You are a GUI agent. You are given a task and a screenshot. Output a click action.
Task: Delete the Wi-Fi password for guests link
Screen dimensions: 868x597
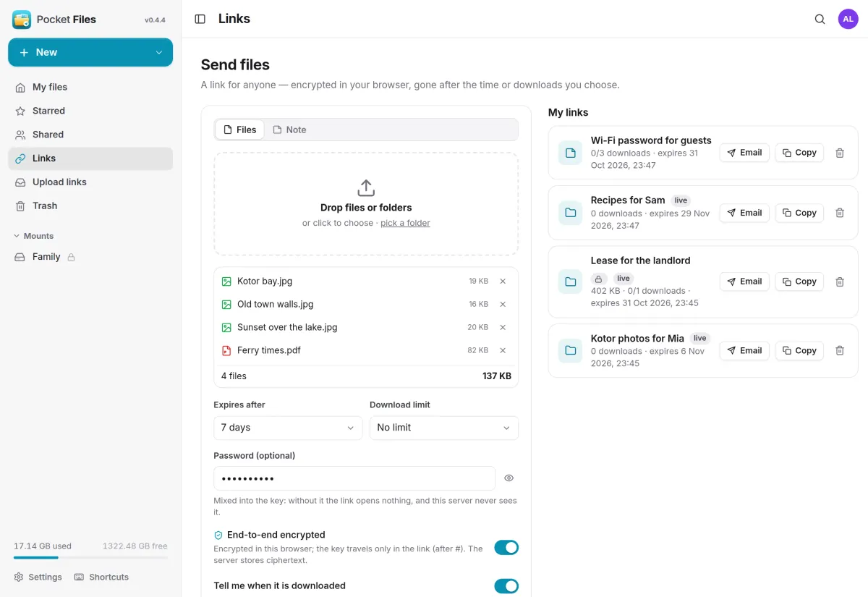click(840, 153)
